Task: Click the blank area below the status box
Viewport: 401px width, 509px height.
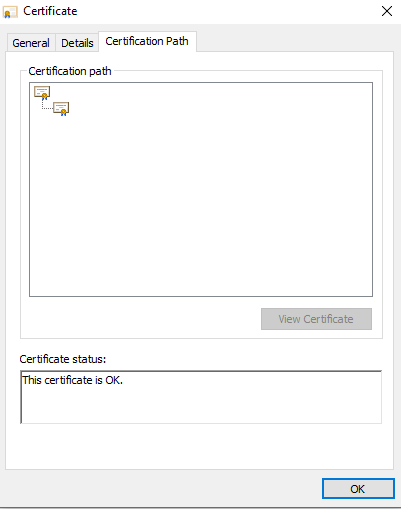Action: point(200,447)
